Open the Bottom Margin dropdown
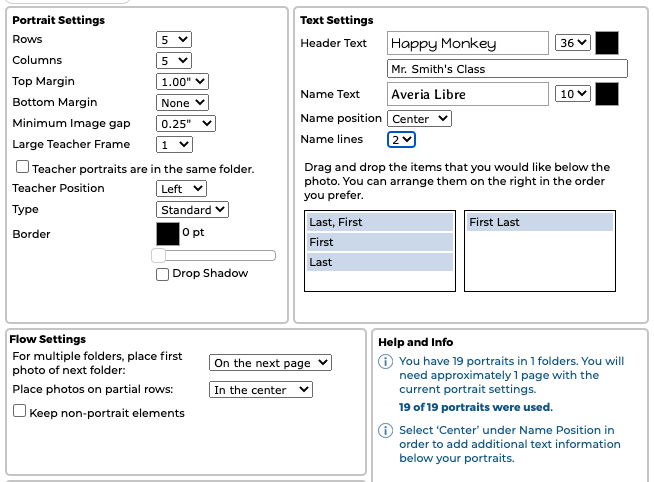Viewport: 654px width, 482px height. 183,102
